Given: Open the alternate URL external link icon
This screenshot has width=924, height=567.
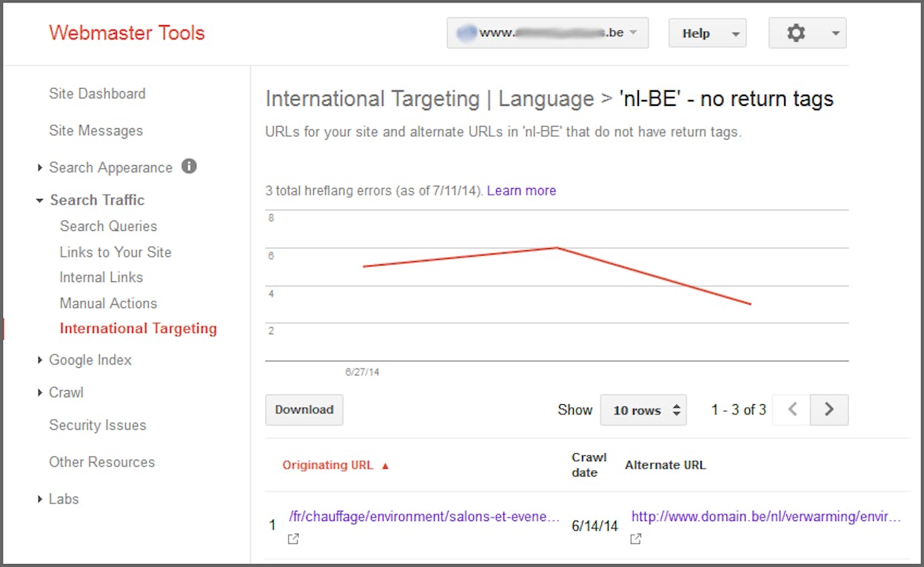Looking at the screenshot, I should [x=636, y=540].
